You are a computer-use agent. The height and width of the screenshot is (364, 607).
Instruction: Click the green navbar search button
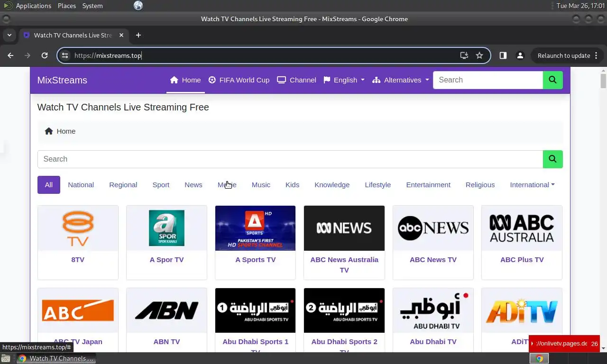(x=553, y=80)
